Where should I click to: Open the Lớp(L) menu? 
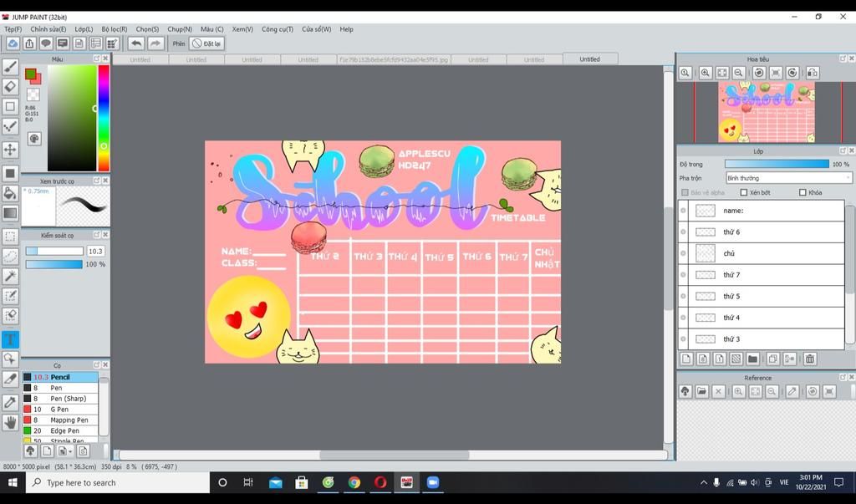click(x=84, y=29)
